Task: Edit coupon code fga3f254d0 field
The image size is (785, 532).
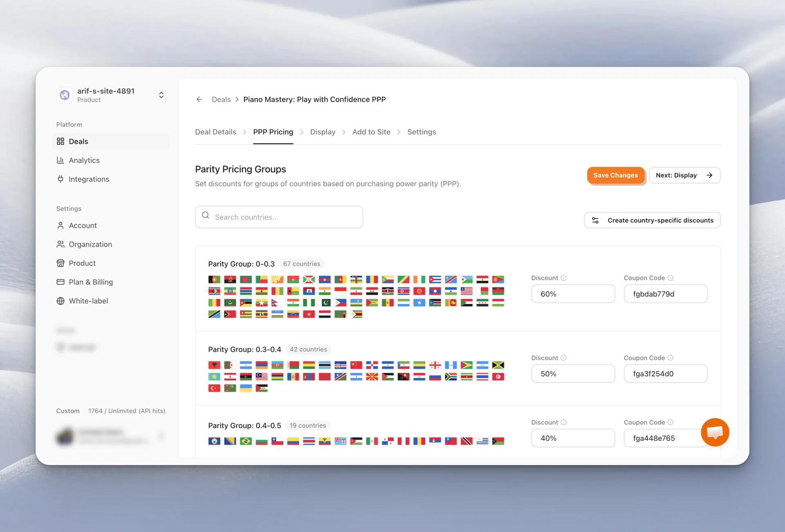Action: tap(666, 373)
